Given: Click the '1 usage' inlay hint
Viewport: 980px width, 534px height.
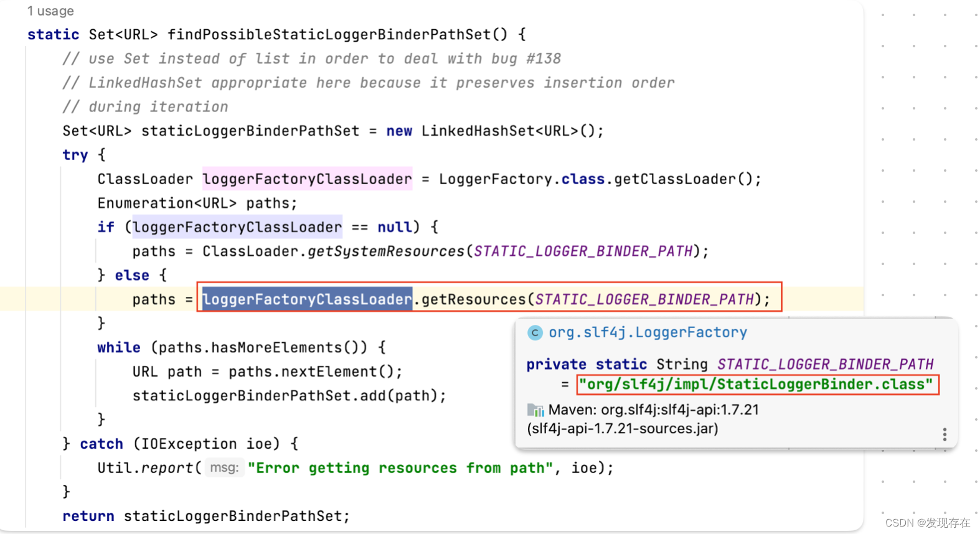Looking at the screenshot, I should pyautogui.click(x=50, y=11).
